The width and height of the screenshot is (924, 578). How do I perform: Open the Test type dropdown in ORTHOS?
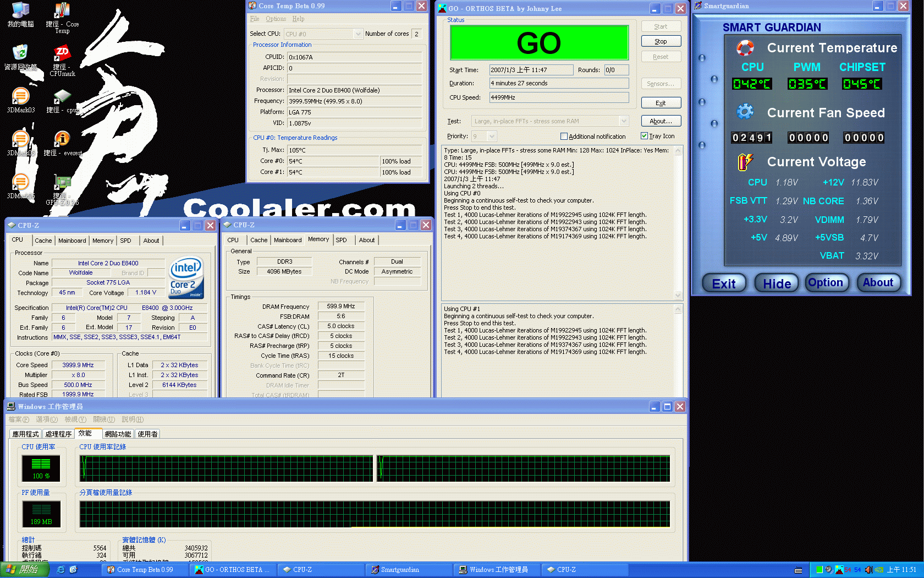click(x=624, y=121)
